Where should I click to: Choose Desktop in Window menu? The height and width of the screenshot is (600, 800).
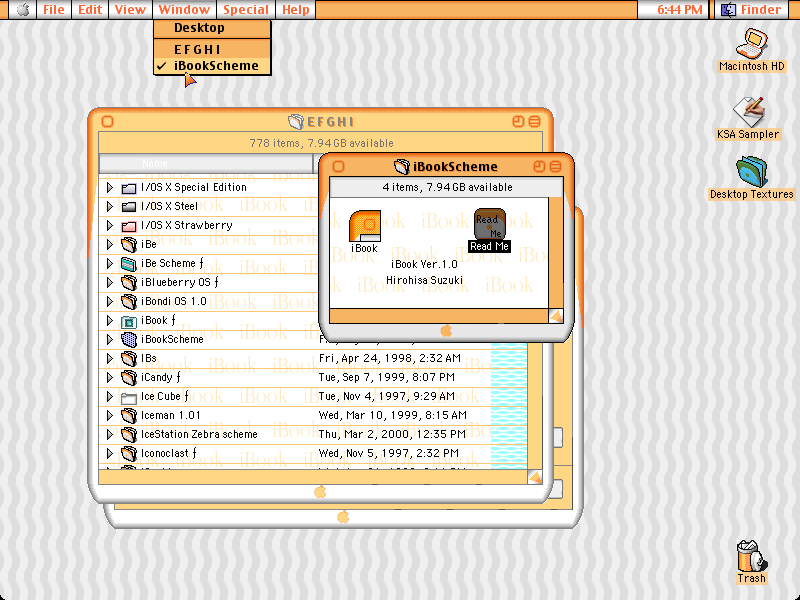pos(212,28)
